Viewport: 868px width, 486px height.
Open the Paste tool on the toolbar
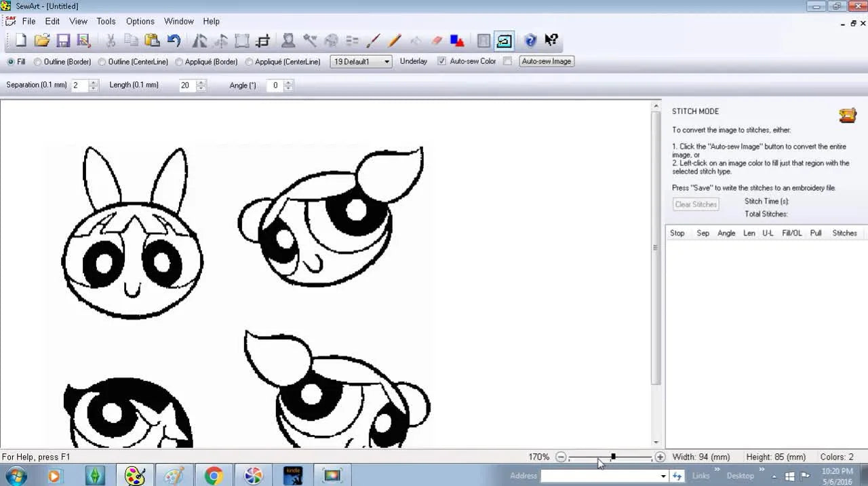(x=152, y=41)
